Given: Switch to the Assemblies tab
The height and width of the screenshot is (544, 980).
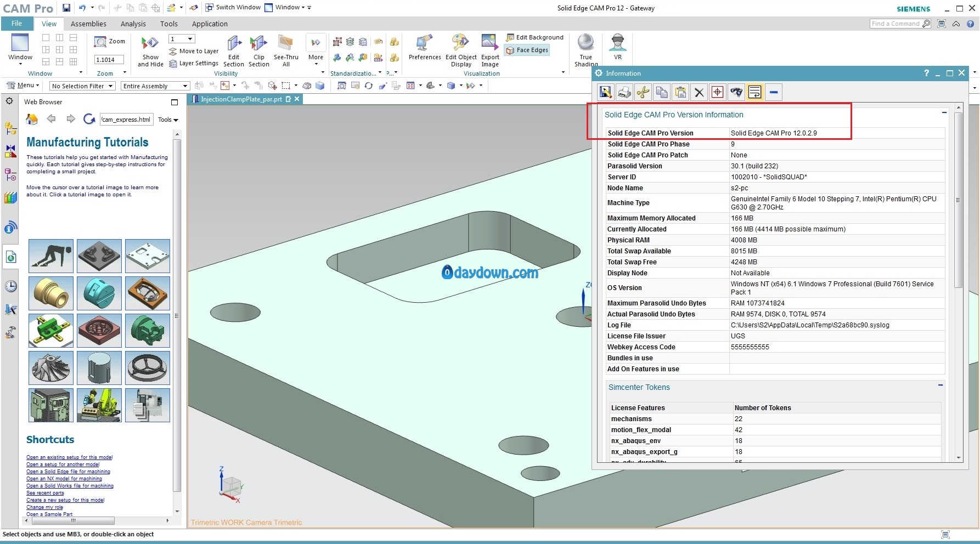Looking at the screenshot, I should coord(88,24).
